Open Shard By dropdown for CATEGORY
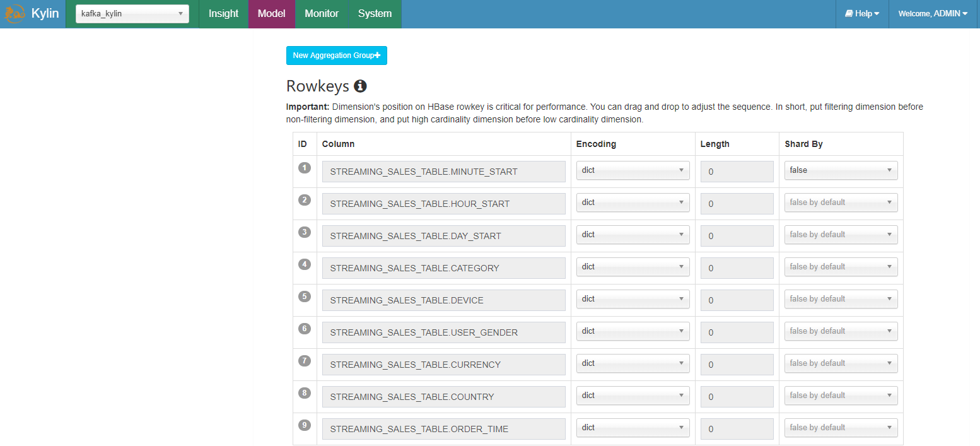Viewport: 980px width, 446px height. 841,267
